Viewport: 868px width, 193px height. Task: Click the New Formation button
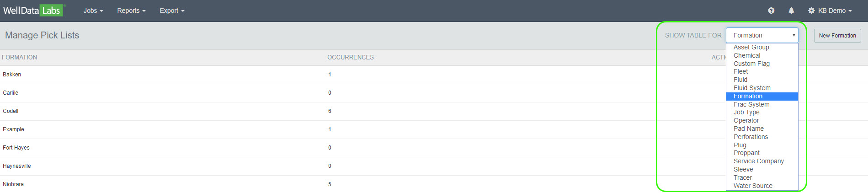pyautogui.click(x=837, y=35)
